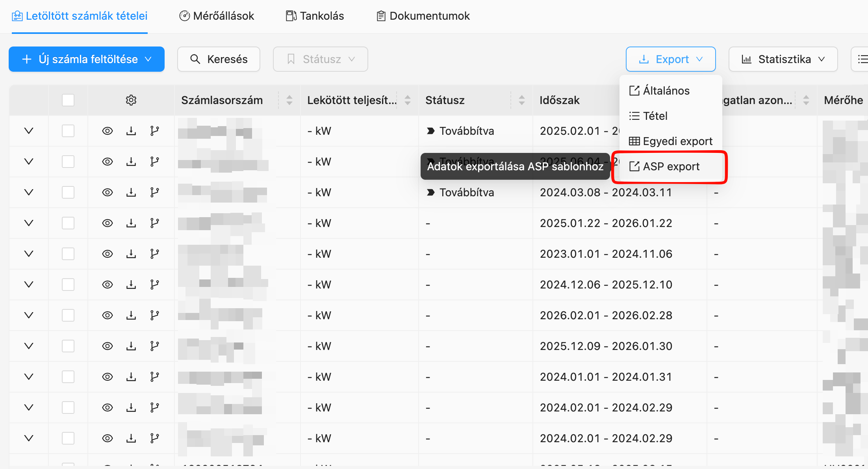Click the Keresés search button

point(219,59)
